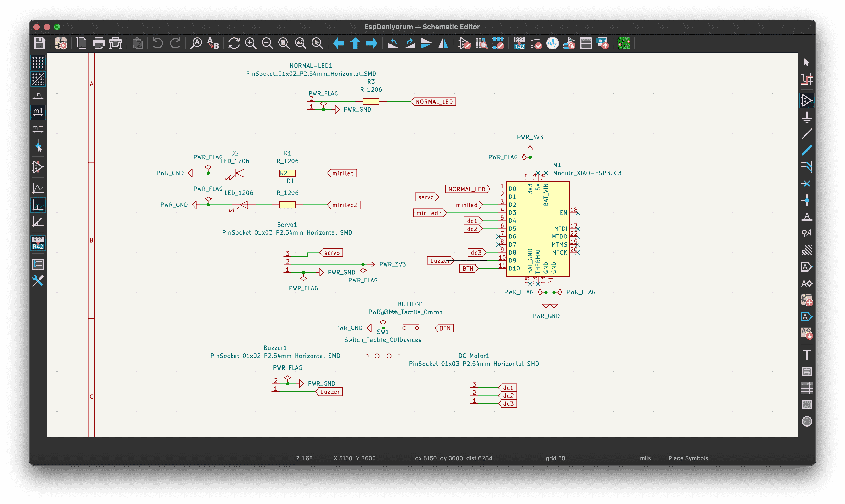Select the No-Connect flag tool
Screen dimensions: 845x504
point(806,183)
